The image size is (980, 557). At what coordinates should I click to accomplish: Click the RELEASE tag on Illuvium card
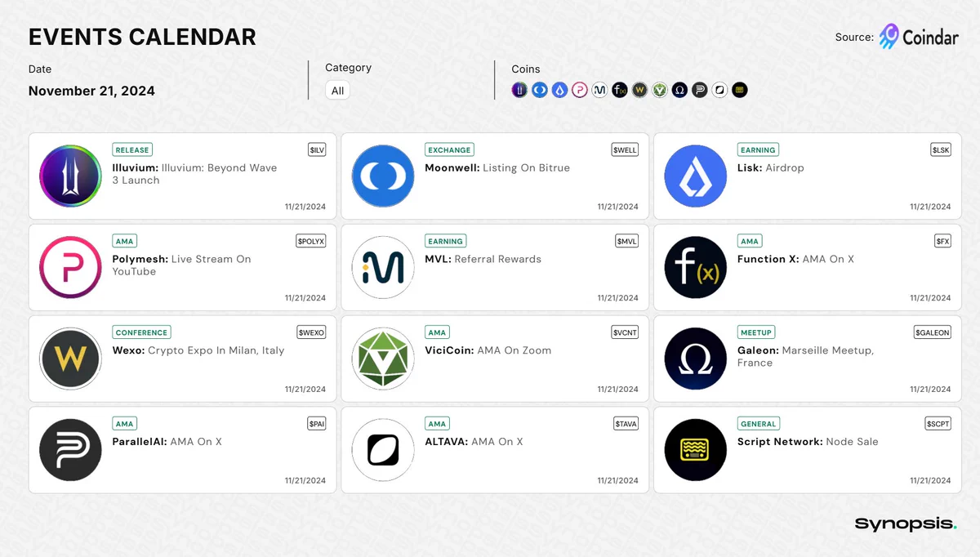click(x=132, y=150)
